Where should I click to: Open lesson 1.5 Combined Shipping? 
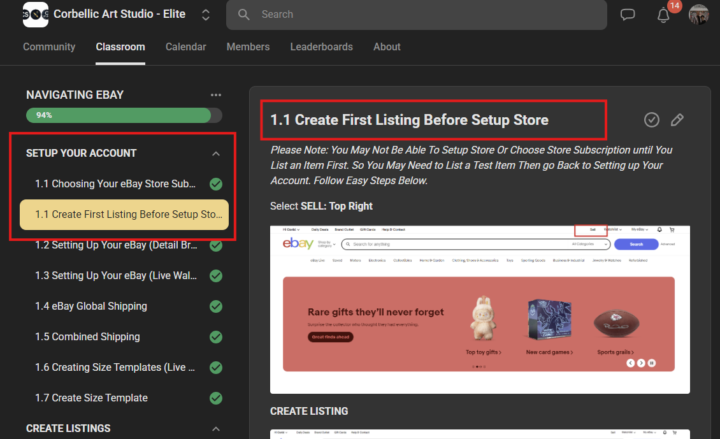(x=88, y=337)
